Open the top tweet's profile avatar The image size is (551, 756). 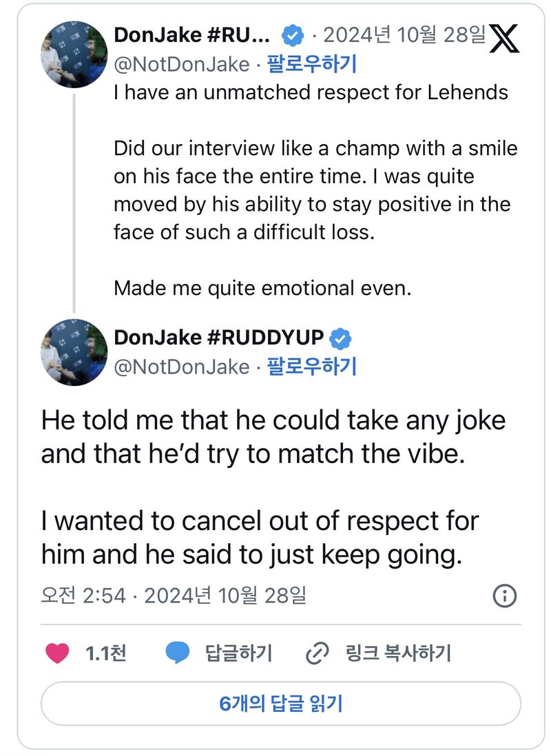click(74, 54)
